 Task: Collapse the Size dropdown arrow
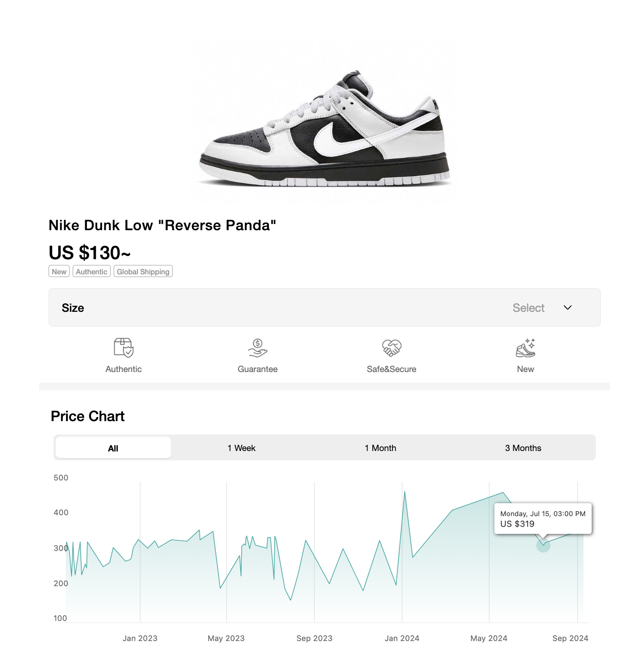coord(567,308)
